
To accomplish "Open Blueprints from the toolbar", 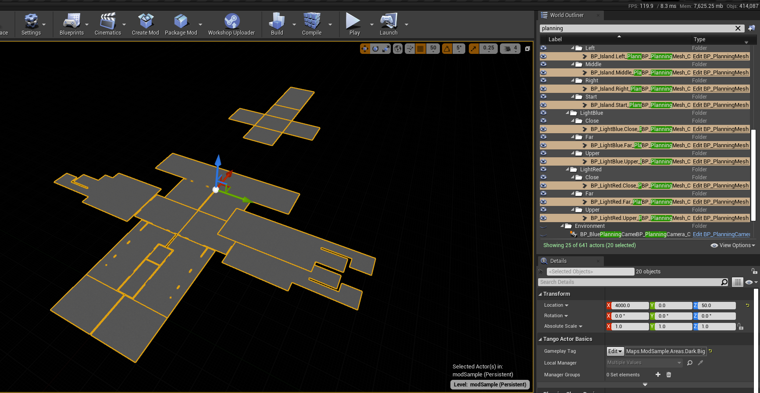I will (71, 24).
